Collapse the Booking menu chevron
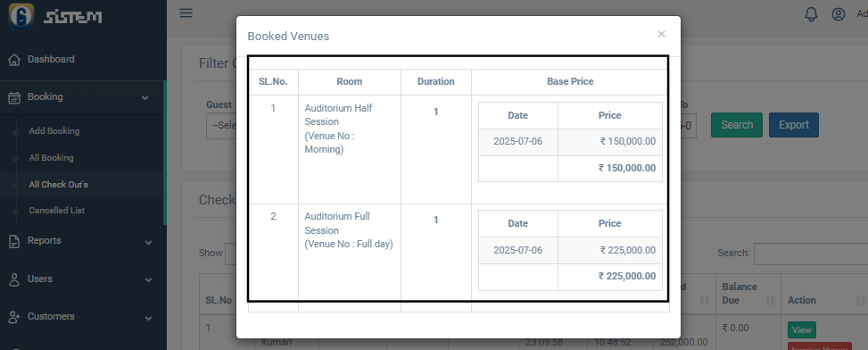The image size is (868, 350). point(145,98)
